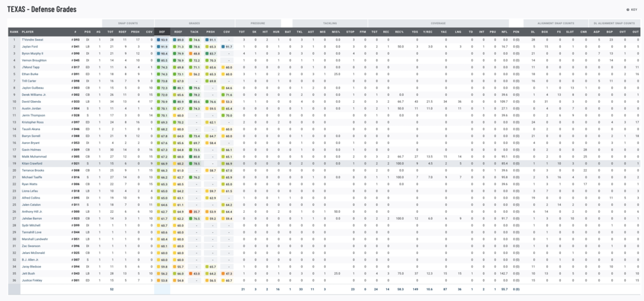644x301 pixels.
Task: Sort by TKL tackles header
Action: click(x=301, y=32)
